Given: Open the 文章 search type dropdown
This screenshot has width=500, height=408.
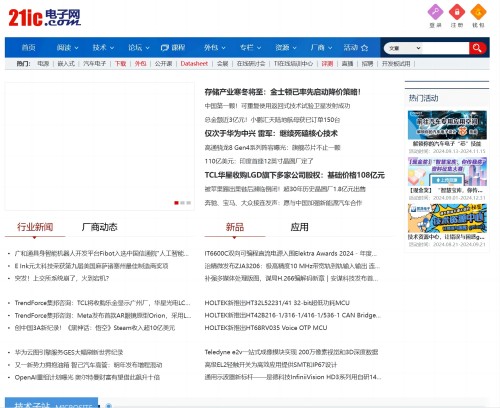Looking at the screenshot, I should (x=405, y=48).
